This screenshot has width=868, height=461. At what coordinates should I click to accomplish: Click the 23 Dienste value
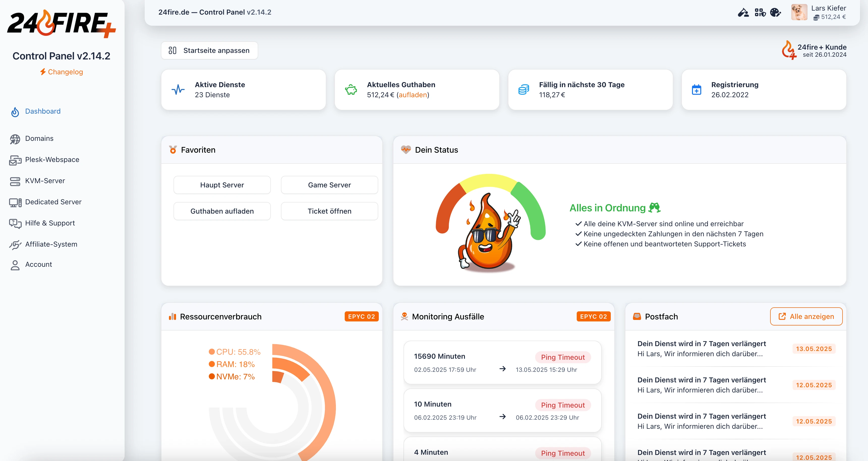tap(212, 95)
